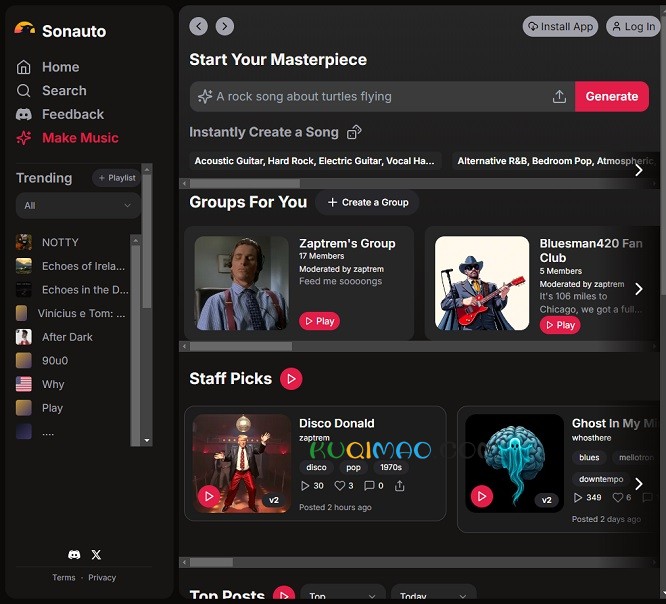The height and width of the screenshot is (604, 666).
Task: Add a new Playlist from the Trending panel
Action: click(x=116, y=178)
